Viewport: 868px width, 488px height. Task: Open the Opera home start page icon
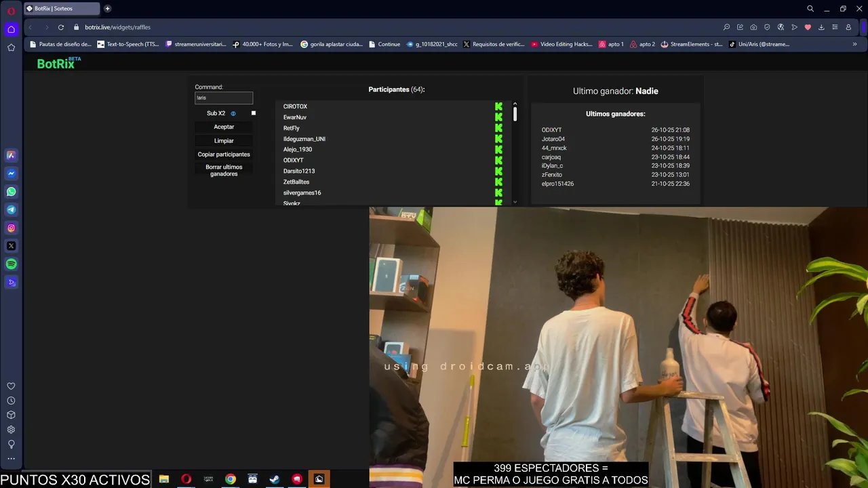(11, 29)
